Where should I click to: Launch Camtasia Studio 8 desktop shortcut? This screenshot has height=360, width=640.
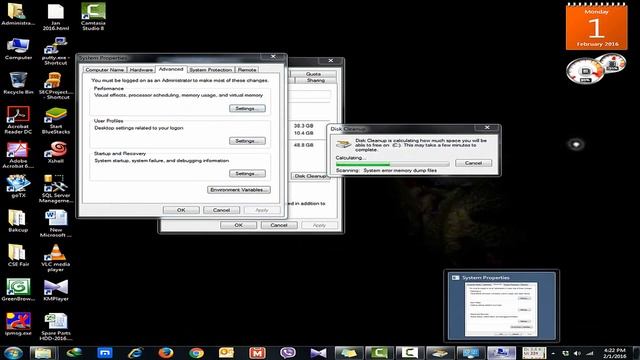(x=93, y=17)
